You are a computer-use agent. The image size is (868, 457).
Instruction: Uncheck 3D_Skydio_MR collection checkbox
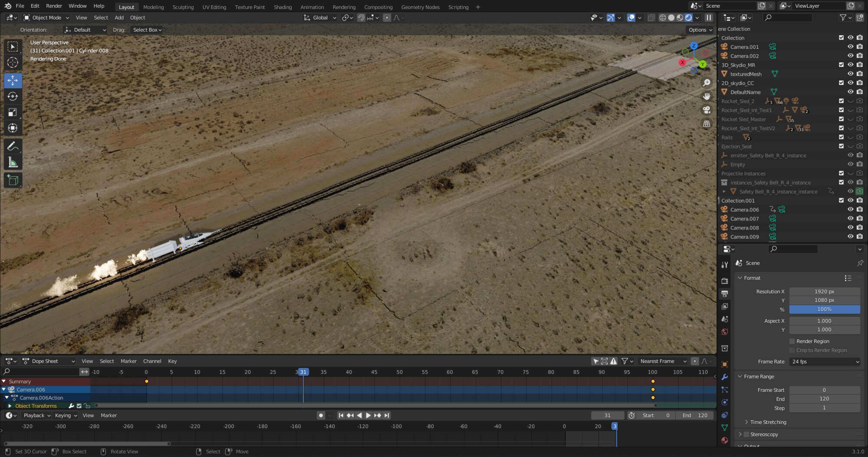click(x=841, y=65)
